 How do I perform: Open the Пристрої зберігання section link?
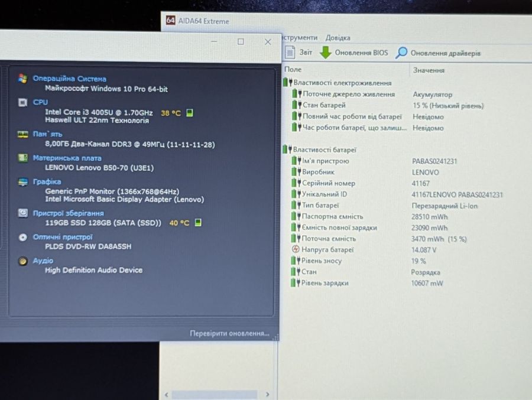pos(68,213)
